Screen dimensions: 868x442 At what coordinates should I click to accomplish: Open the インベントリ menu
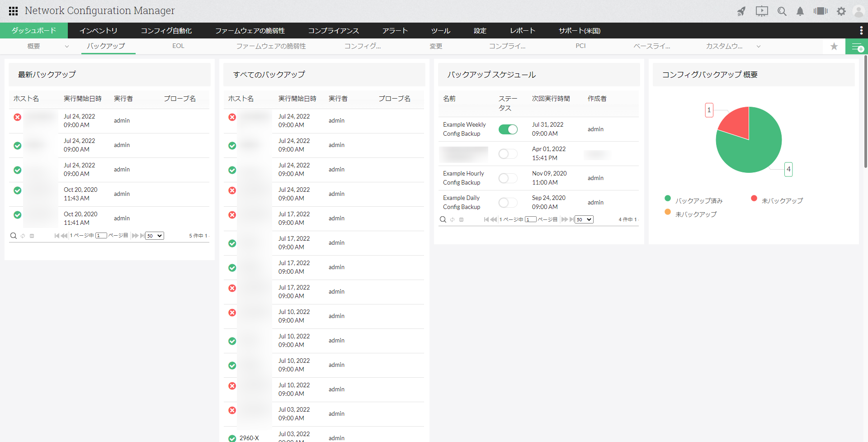coord(99,31)
